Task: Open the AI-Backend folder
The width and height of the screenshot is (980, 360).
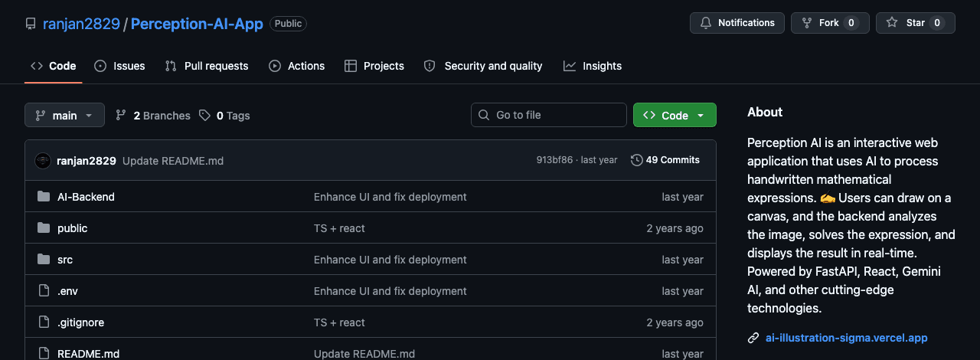Action: coord(86,197)
